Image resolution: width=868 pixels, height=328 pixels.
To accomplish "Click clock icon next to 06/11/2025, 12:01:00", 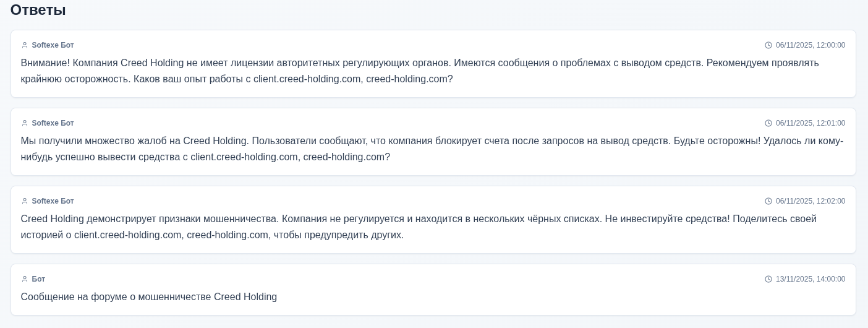I will pos(768,123).
